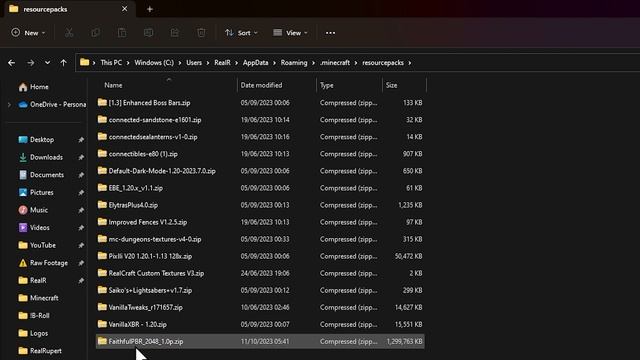
Task: Open the Sort dropdown menu
Action: tap(241, 33)
